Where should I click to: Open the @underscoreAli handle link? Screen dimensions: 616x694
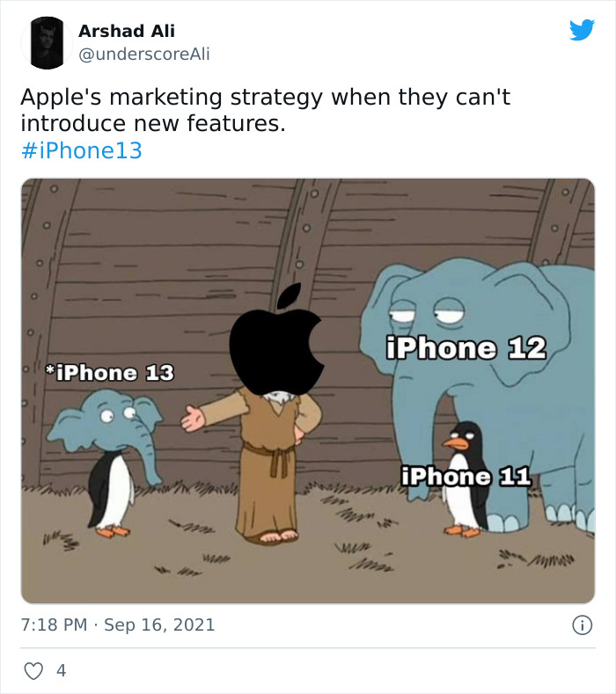coord(144,55)
